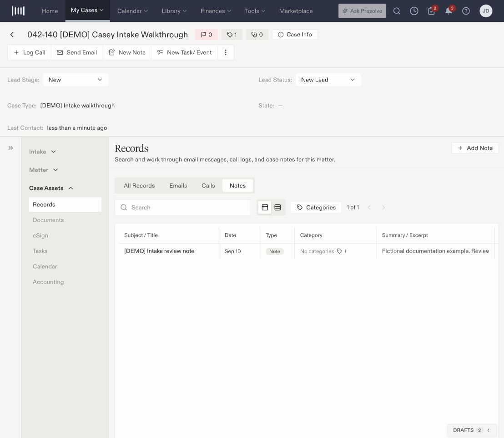The width and height of the screenshot is (504, 438).
Task: Click the tag counter showing 1
Action: pyautogui.click(x=232, y=35)
